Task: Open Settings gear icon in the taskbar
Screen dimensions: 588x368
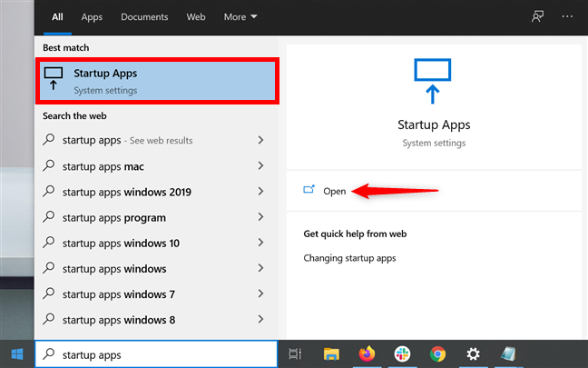Action: [473, 353]
